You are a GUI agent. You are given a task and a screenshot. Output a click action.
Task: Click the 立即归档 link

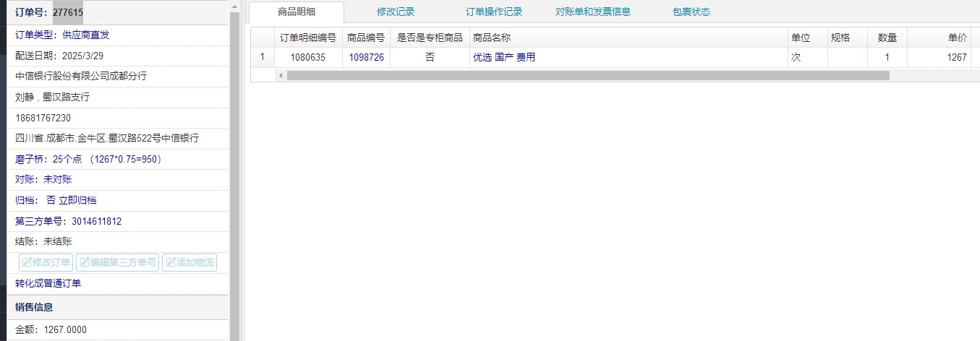click(x=77, y=200)
